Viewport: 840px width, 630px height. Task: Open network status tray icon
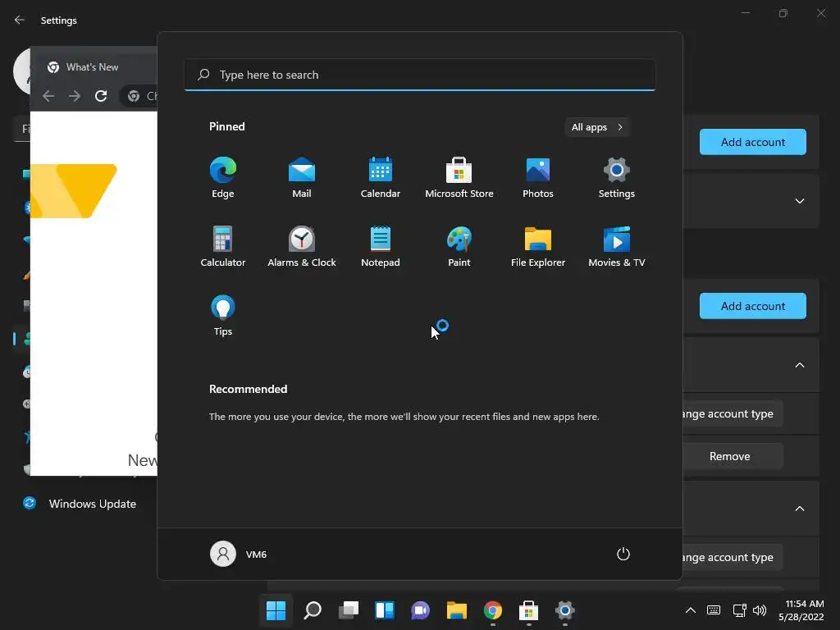tap(739, 610)
